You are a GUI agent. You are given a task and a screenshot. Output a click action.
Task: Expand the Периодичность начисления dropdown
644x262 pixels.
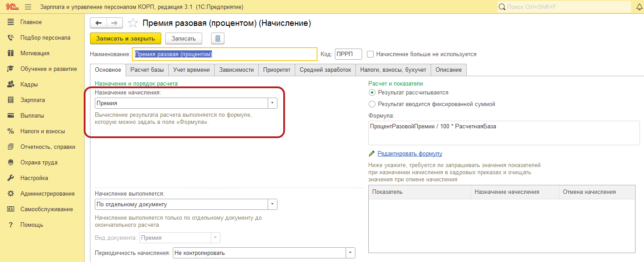(x=351, y=253)
